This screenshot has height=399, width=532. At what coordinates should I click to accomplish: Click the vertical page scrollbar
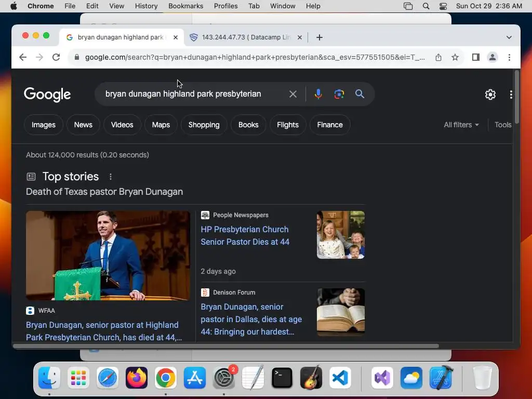pyautogui.click(x=517, y=97)
